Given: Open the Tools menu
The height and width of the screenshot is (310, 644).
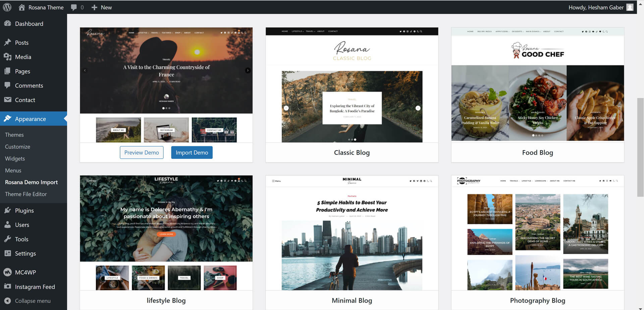Looking at the screenshot, I should tap(21, 239).
